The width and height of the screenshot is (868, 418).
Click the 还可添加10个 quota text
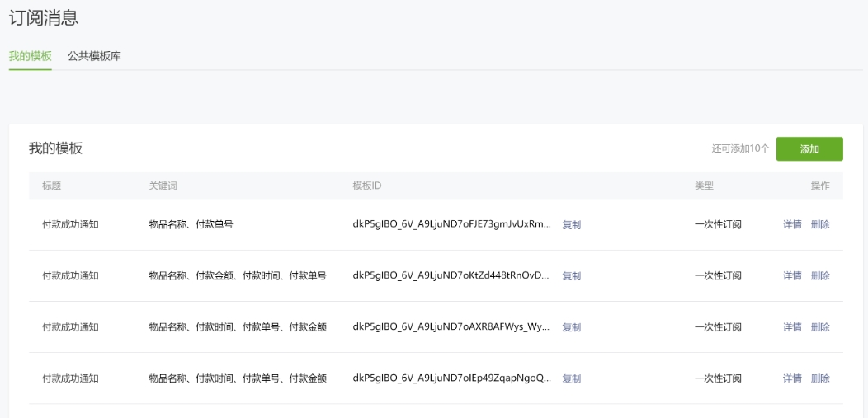click(x=740, y=149)
